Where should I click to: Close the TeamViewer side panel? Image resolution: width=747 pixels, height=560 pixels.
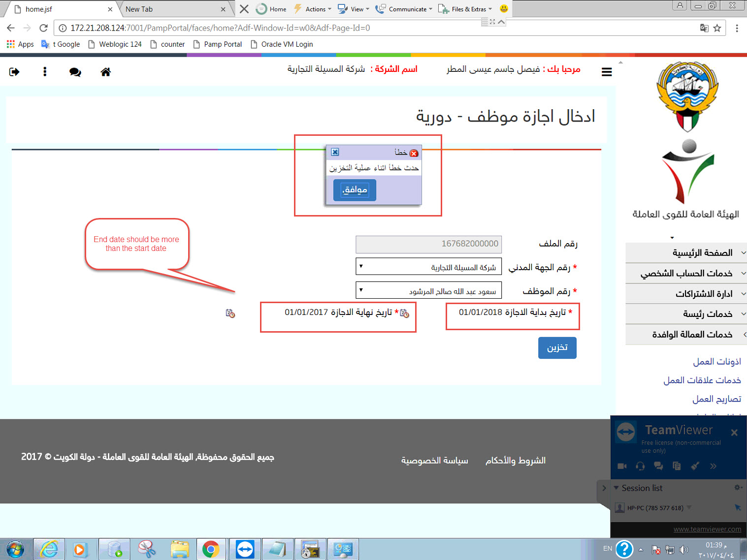(x=734, y=433)
